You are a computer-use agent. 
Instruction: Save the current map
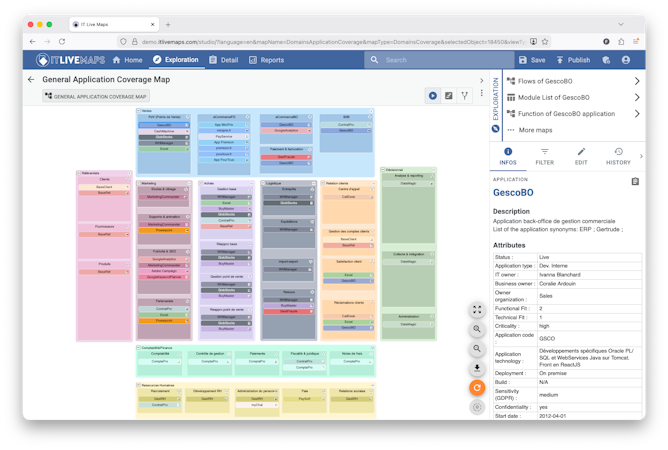(x=532, y=60)
